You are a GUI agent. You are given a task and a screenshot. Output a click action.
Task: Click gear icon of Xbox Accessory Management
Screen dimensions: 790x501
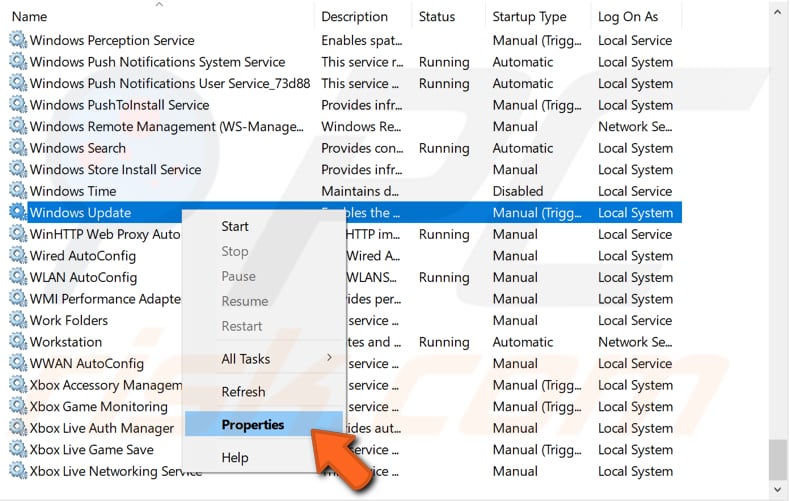tap(18, 385)
